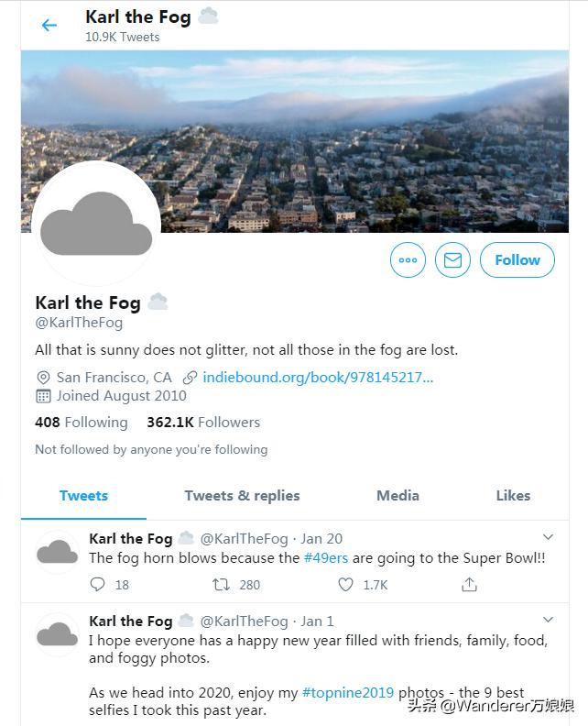
Task: Share the 49ers Super Bowl tweet
Action: tap(469, 584)
